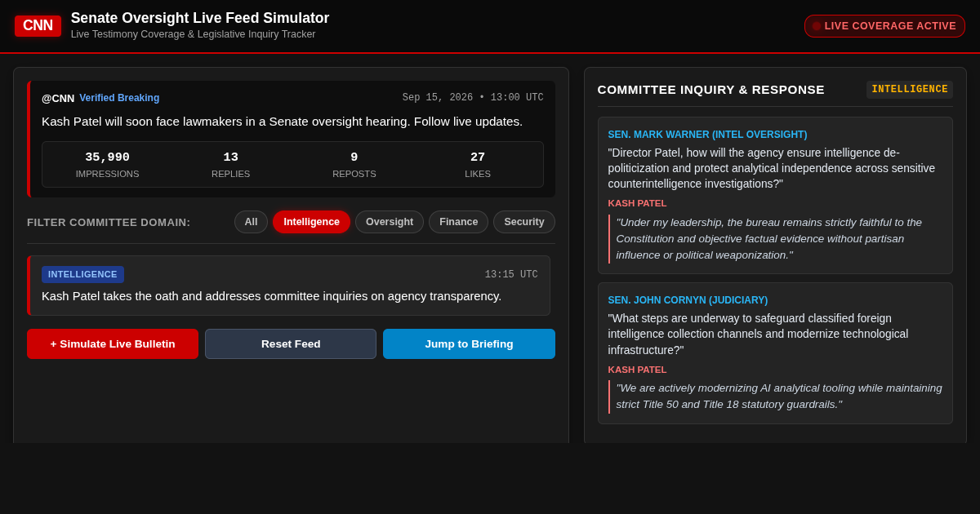Click the 35,990 impressions stat

point(107,164)
